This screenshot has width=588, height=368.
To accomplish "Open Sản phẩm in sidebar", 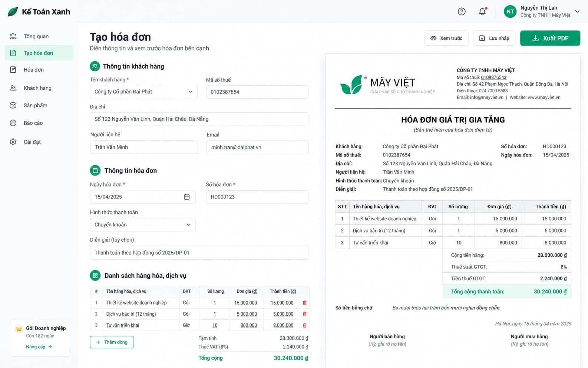I will pyautogui.click(x=39, y=105).
